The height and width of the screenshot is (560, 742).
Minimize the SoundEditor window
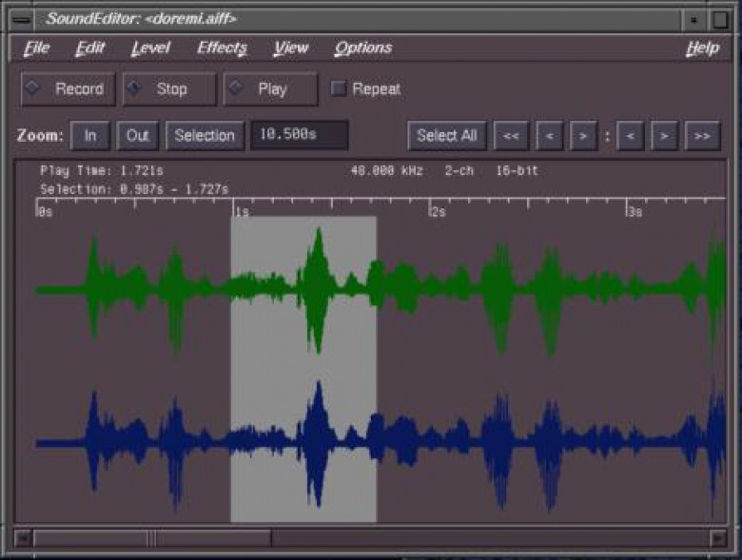[694, 20]
